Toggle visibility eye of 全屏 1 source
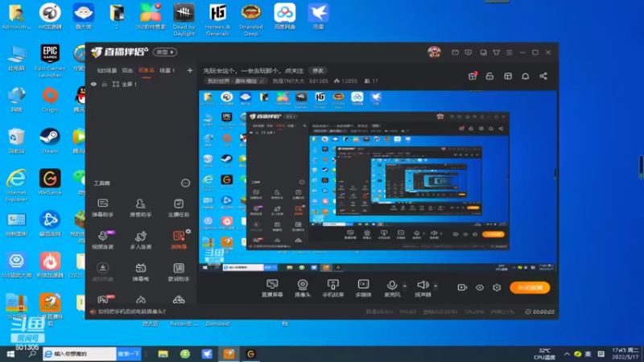644x362 pixels. click(93, 84)
